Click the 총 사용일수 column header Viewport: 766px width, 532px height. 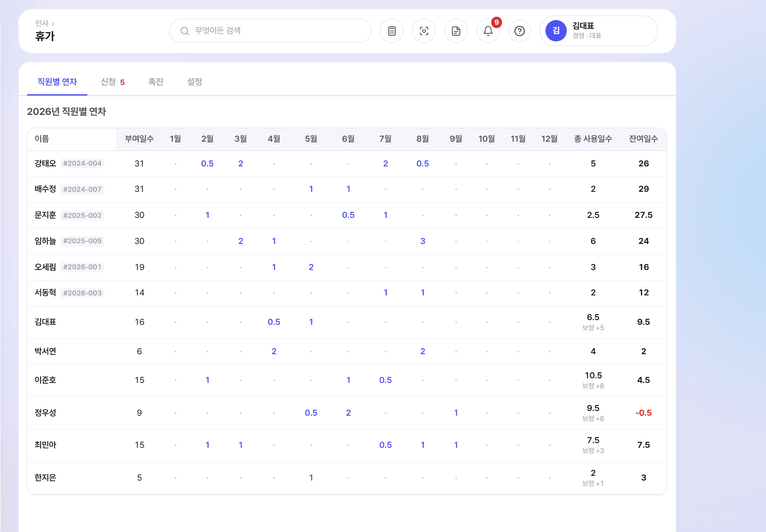point(593,139)
